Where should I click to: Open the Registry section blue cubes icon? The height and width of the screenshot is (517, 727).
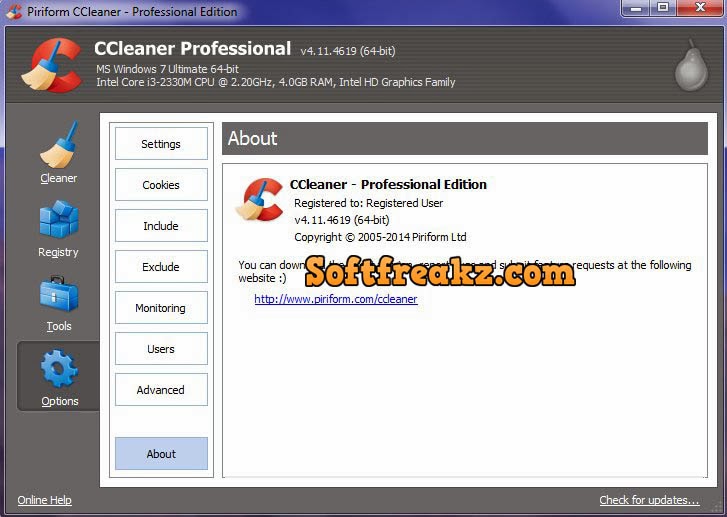[x=59, y=219]
